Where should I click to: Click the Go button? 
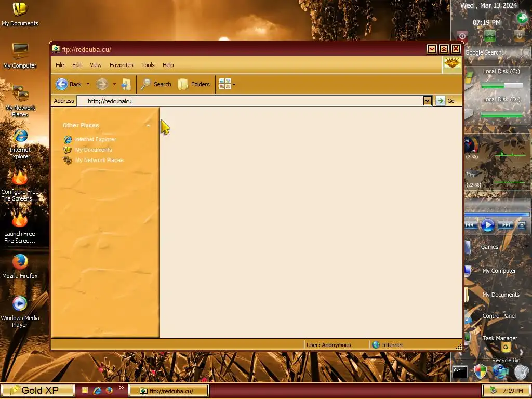(x=446, y=101)
